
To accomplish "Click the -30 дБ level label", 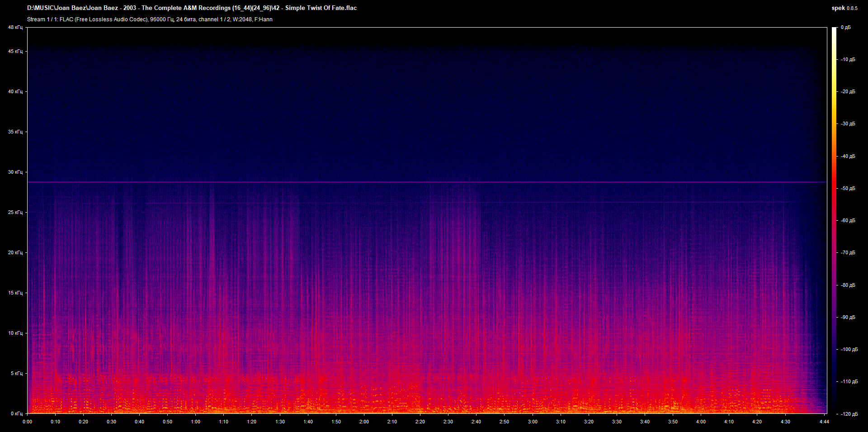I will tap(848, 124).
